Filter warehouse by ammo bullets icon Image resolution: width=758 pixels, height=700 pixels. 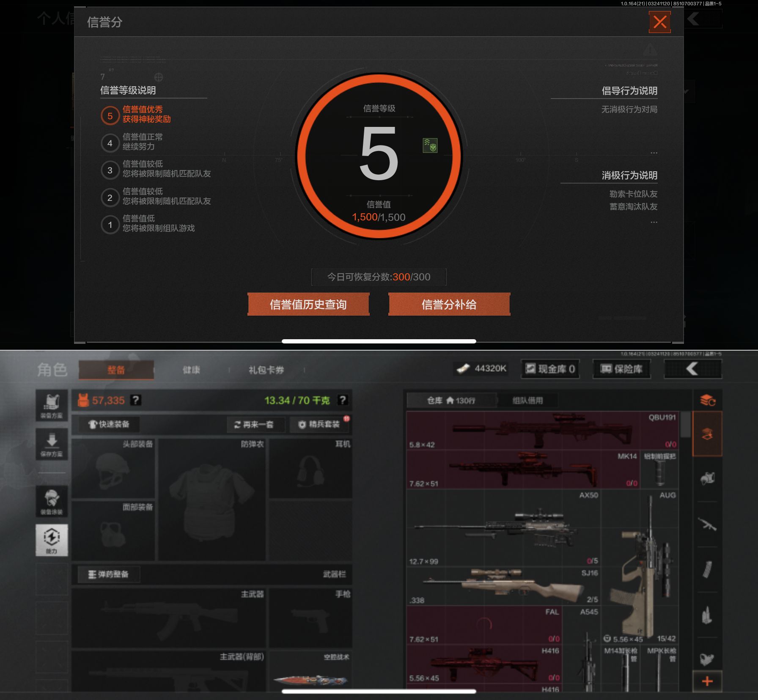coord(707,615)
